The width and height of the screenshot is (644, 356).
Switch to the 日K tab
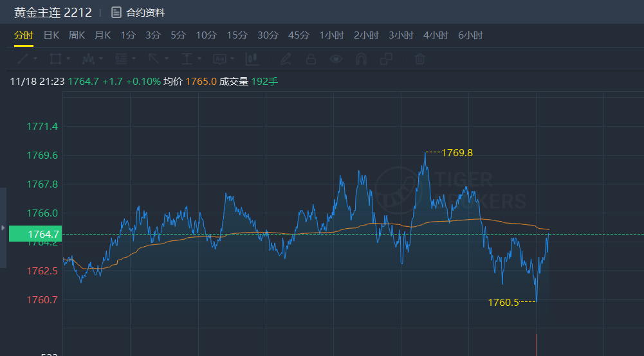tap(51, 35)
